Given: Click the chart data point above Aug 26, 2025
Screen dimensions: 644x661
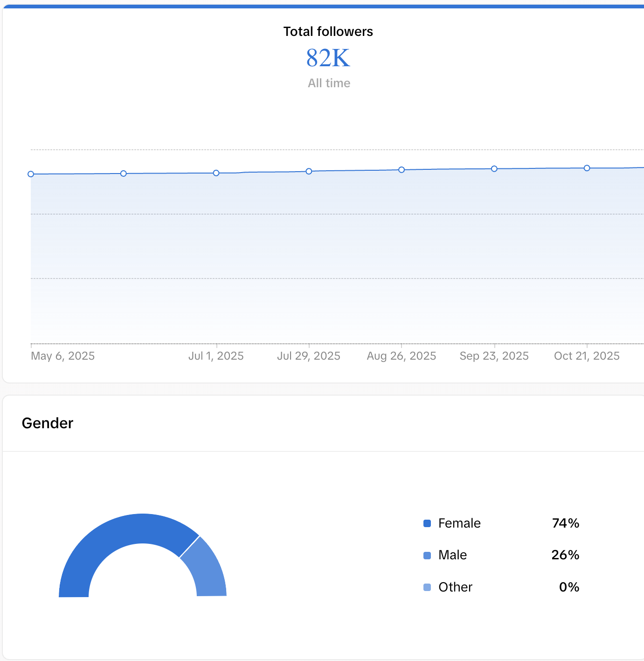Looking at the screenshot, I should (402, 170).
